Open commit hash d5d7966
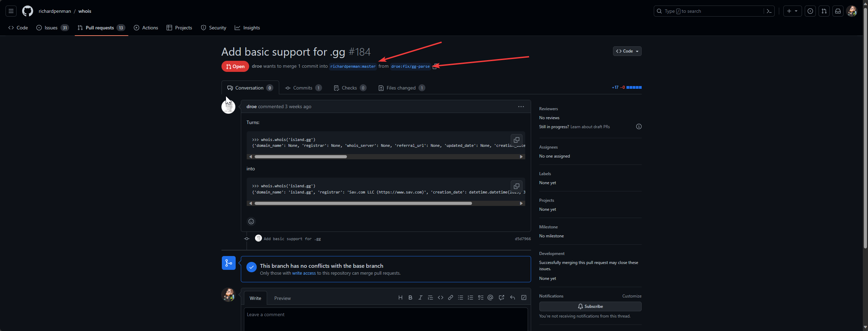This screenshot has height=331, width=868. pos(523,239)
